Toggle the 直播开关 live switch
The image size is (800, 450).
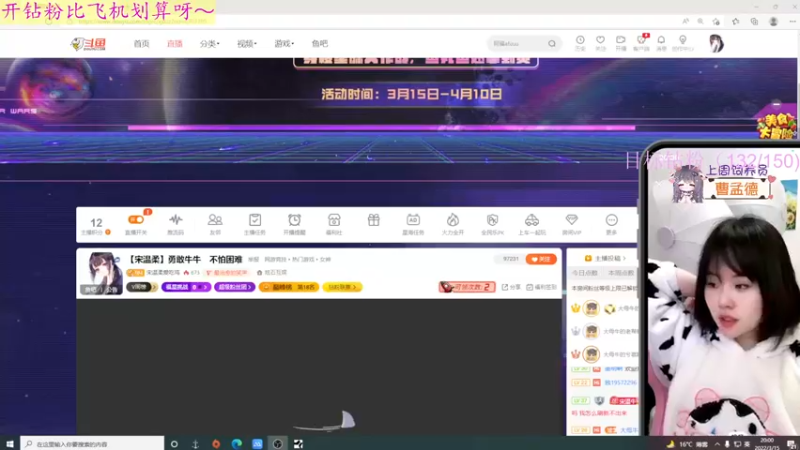[136, 220]
